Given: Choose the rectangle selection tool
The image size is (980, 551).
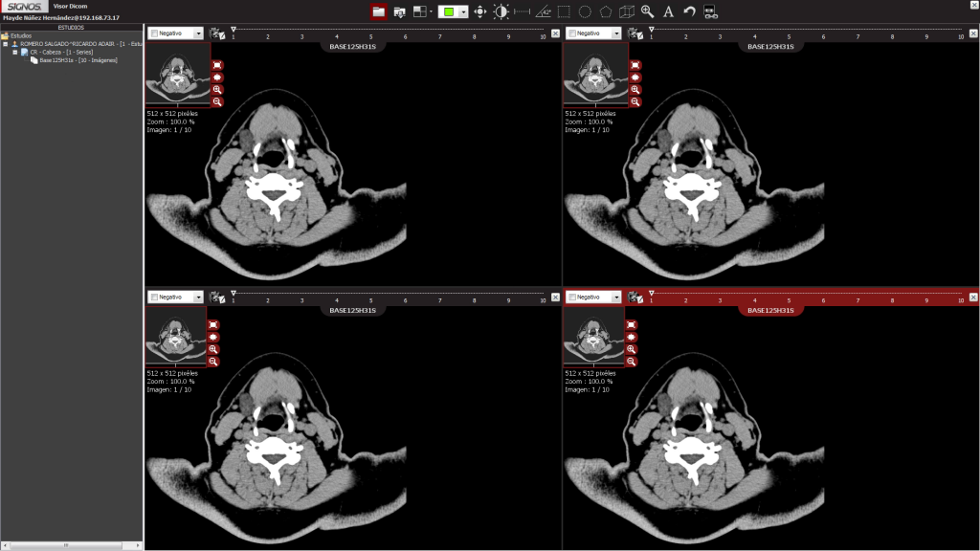Looking at the screenshot, I should click(564, 11).
